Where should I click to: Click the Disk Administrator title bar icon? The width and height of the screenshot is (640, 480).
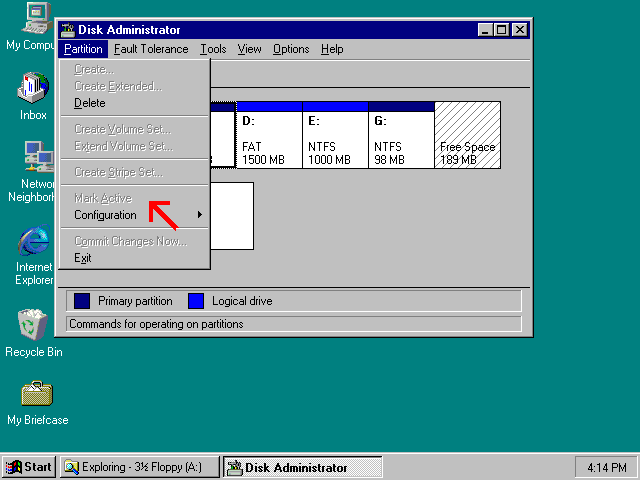point(67,30)
